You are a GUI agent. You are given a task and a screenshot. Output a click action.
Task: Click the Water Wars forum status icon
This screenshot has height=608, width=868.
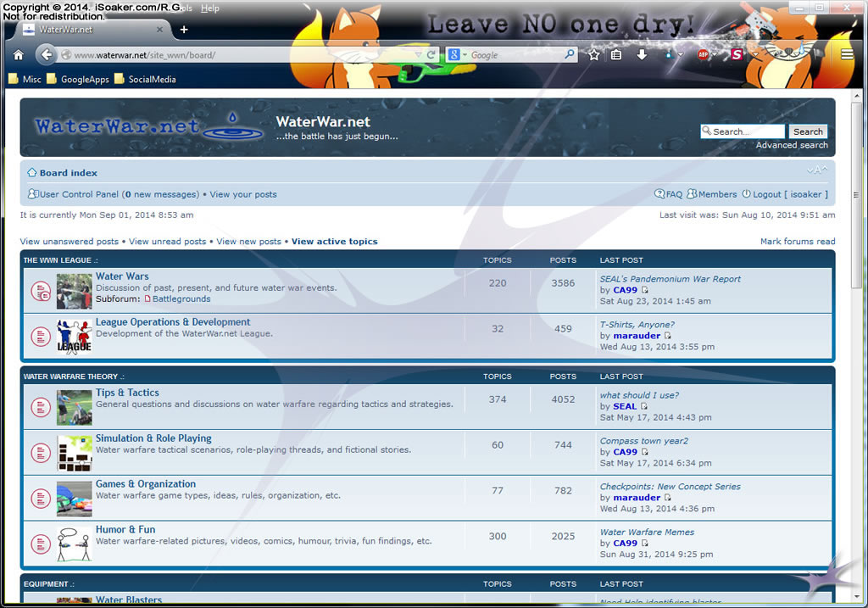[x=41, y=291]
